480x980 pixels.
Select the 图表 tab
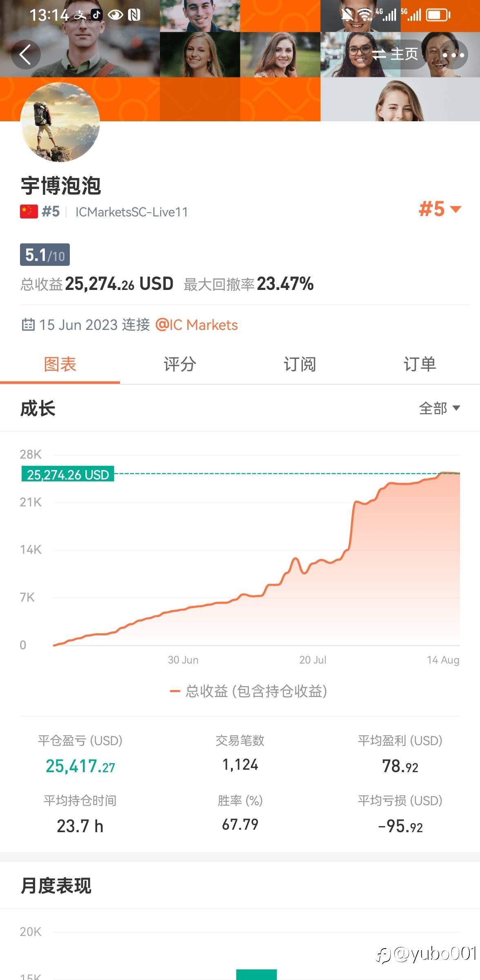pyautogui.click(x=60, y=364)
